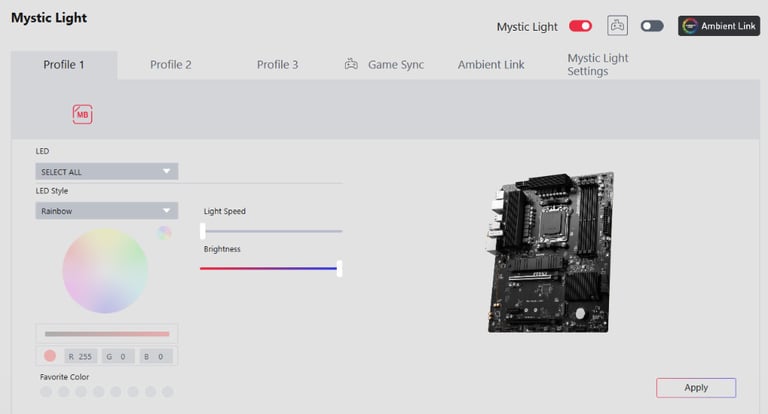The image size is (768, 414).
Task: Select the MB motherboard device icon
Action: pyautogui.click(x=82, y=115)
